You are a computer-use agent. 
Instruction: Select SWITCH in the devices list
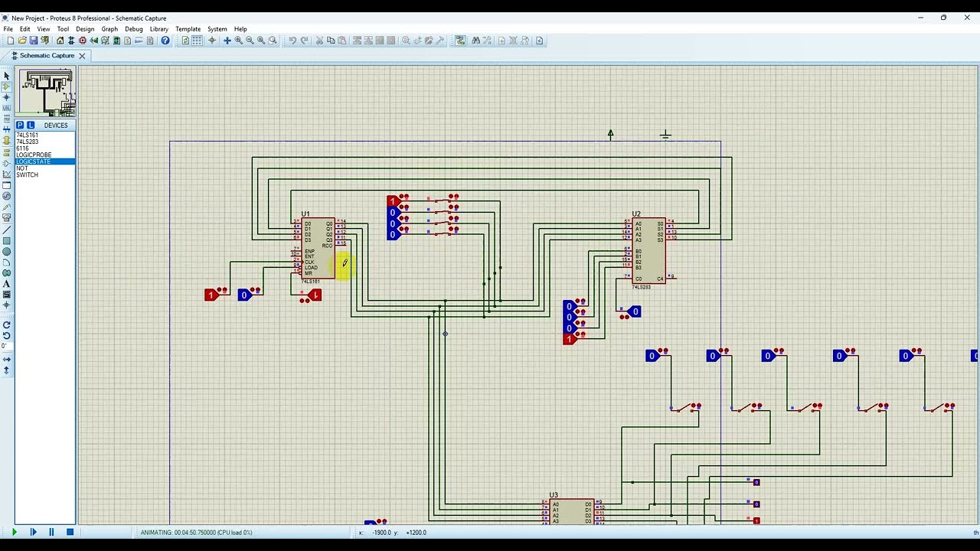point(45,175)
